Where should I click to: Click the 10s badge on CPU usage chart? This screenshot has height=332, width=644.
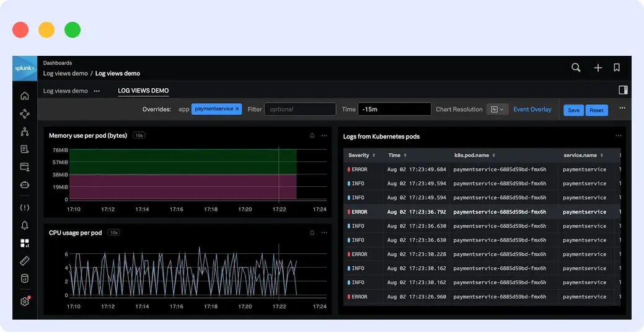(x=114, y=233)
